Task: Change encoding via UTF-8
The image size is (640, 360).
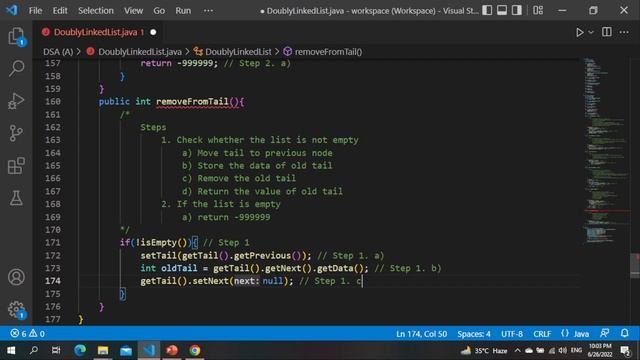Action: click(512, 334)
